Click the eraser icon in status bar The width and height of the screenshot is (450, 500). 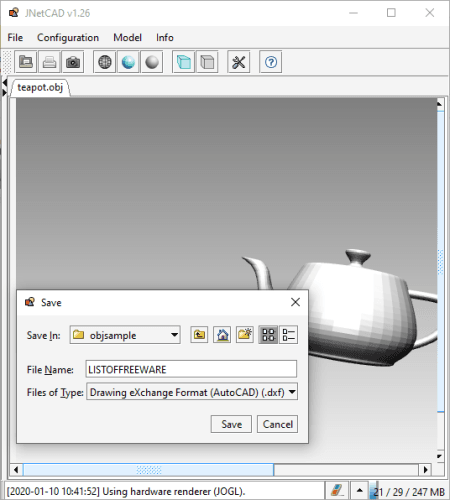[x=337, y=490]
